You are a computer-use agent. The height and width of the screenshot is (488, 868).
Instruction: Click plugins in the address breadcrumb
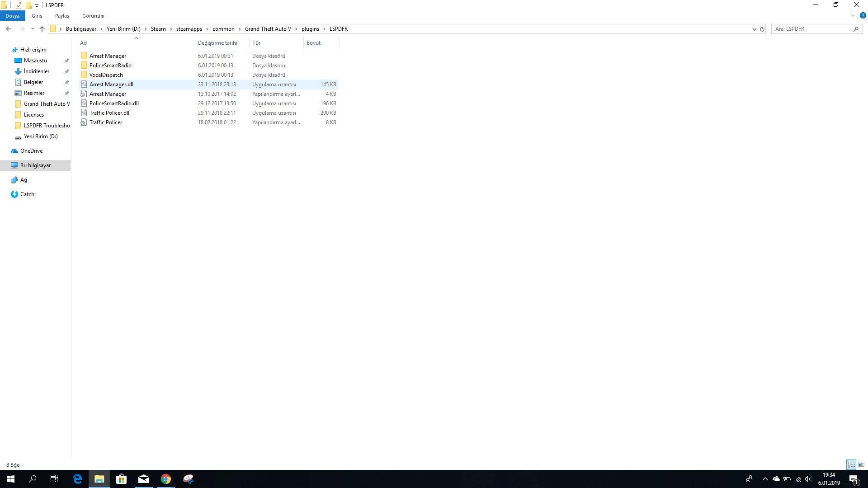tap(310, 29)
